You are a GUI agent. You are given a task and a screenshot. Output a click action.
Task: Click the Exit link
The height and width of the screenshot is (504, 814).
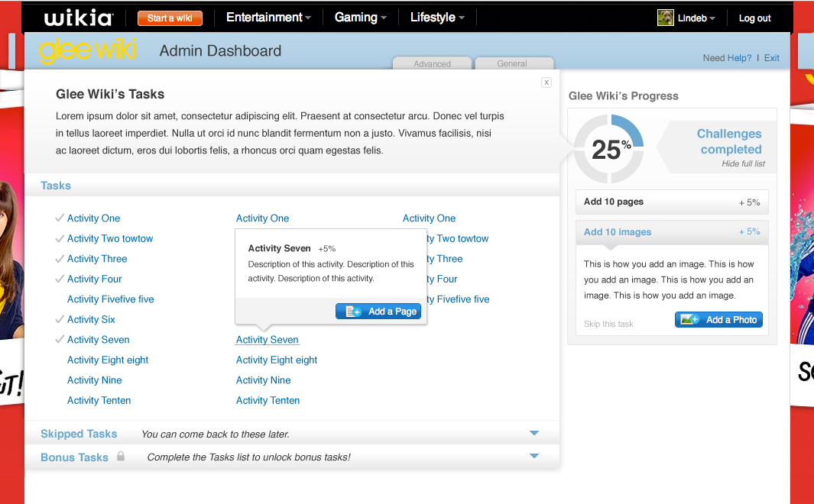771,58
